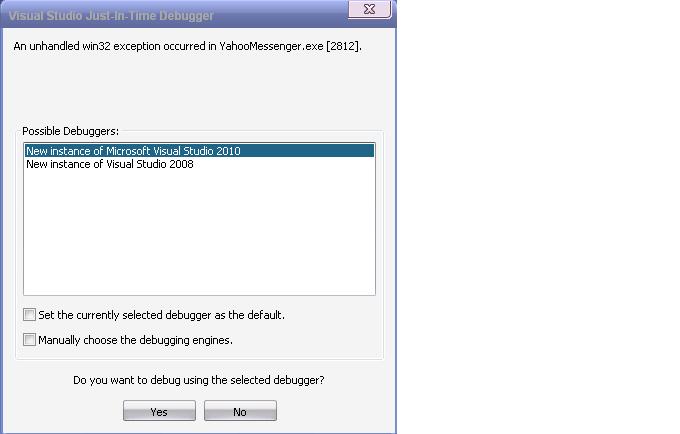Screen dimensions: 680x434
Task: Click the empty gray area below the exception message
Action: (x=199, y=89)
